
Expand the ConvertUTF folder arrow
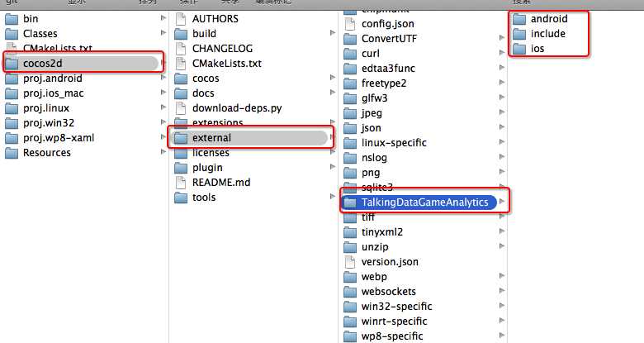click(x=501, y=37)
